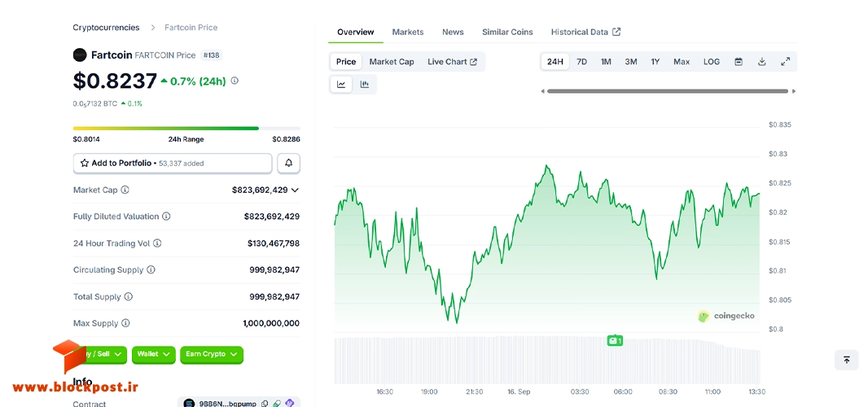This screenshot has height=407, width=868.
Task: Click the 24 Hour Trading Vol info icon
Action: coord(157,243)
